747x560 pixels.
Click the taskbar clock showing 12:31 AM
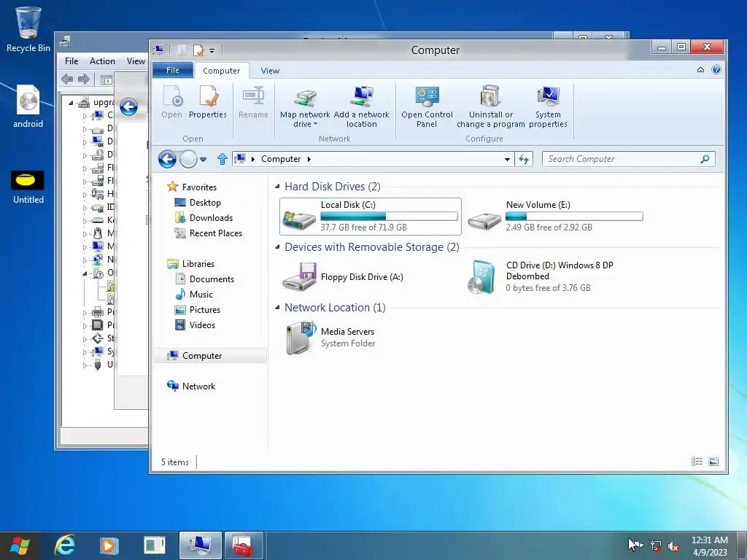709,540
